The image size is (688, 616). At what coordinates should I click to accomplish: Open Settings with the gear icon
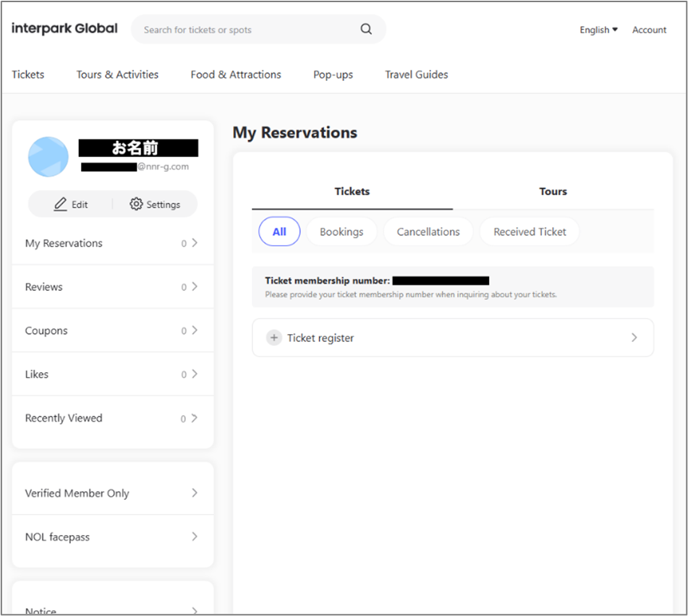pos(136,205)
